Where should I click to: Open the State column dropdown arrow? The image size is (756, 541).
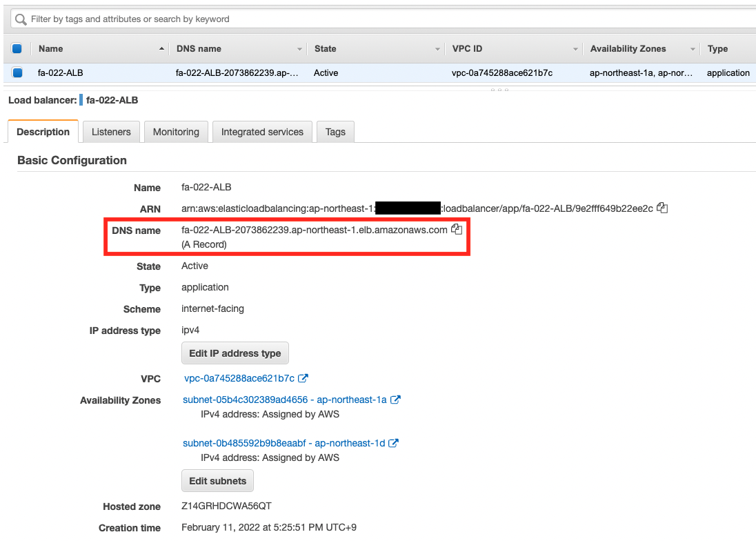click(x=437, y=49)
